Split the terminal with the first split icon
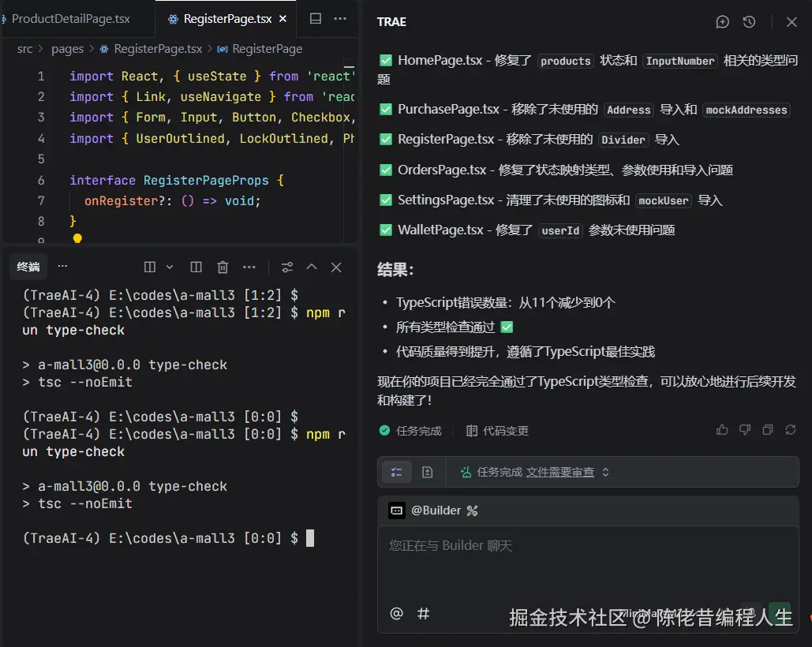This screenshot has height=647, width=812. click(x=150, y=267)
